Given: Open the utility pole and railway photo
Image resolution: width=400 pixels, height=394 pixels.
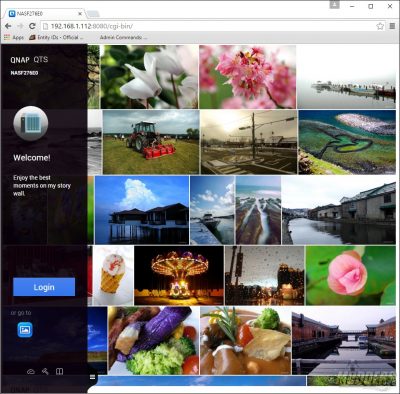Looking at the screenshot, I should coord(249,142).
